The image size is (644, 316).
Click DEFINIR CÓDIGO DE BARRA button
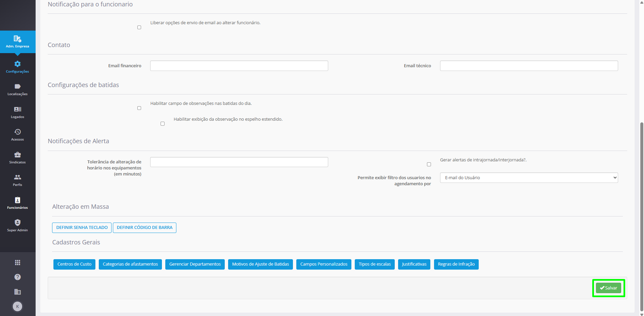click(x=144, y=228)
